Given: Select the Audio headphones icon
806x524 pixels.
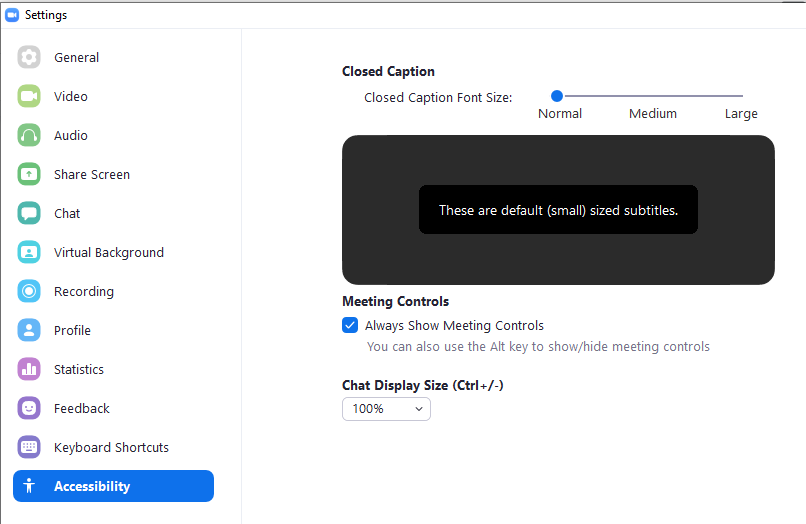Looking at the screenshot, I should pyautogui.click(x=29, y=135).
